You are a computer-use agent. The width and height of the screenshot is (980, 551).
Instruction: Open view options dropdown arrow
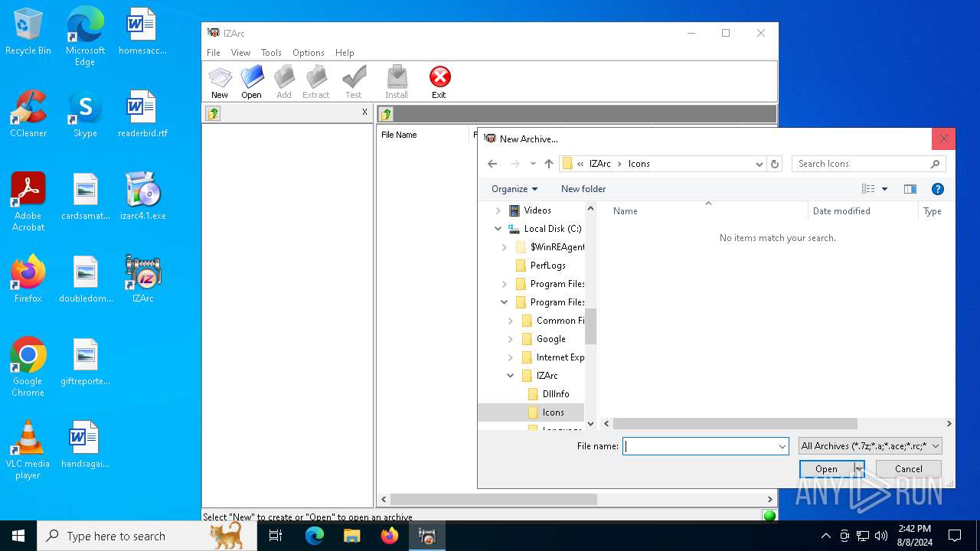coord(884,189)
